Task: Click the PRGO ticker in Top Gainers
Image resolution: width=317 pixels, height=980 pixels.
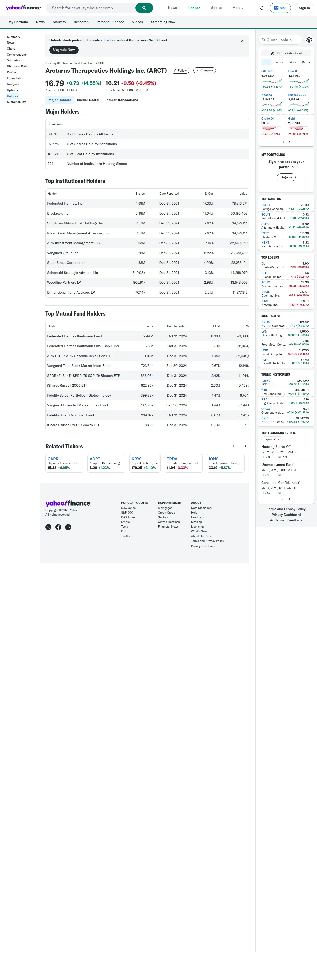Action: point(265,205)
